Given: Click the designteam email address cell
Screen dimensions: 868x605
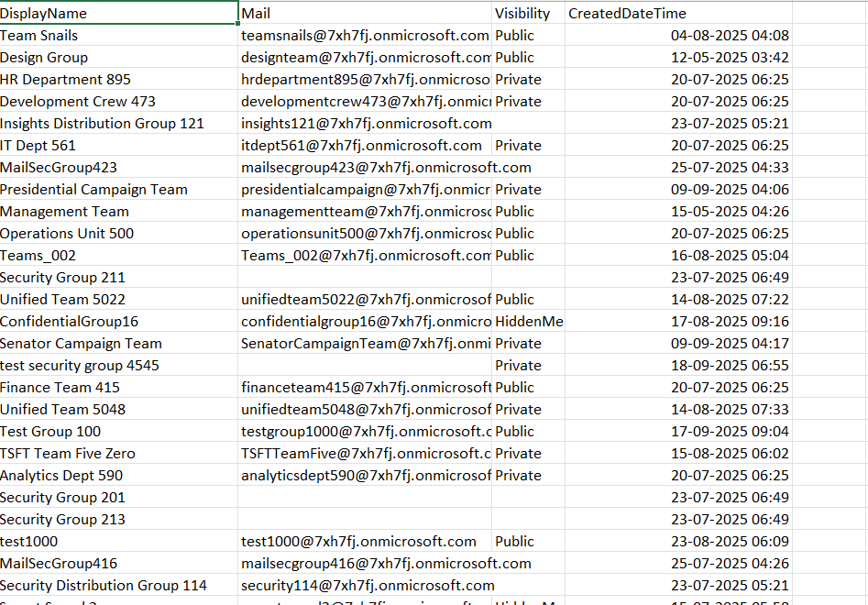Looking at the screenshot, I should coord(364,58).
